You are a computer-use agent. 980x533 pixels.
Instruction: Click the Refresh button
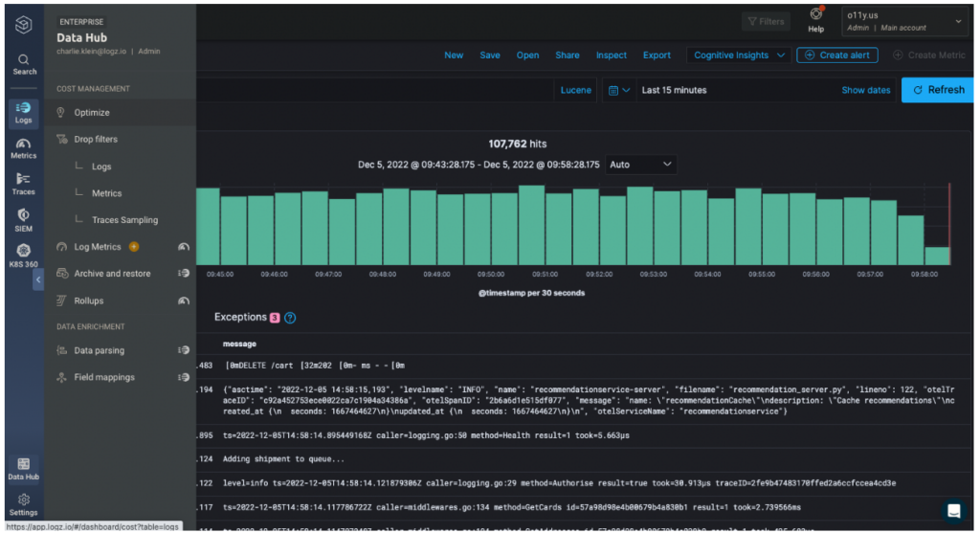(938, 90)
